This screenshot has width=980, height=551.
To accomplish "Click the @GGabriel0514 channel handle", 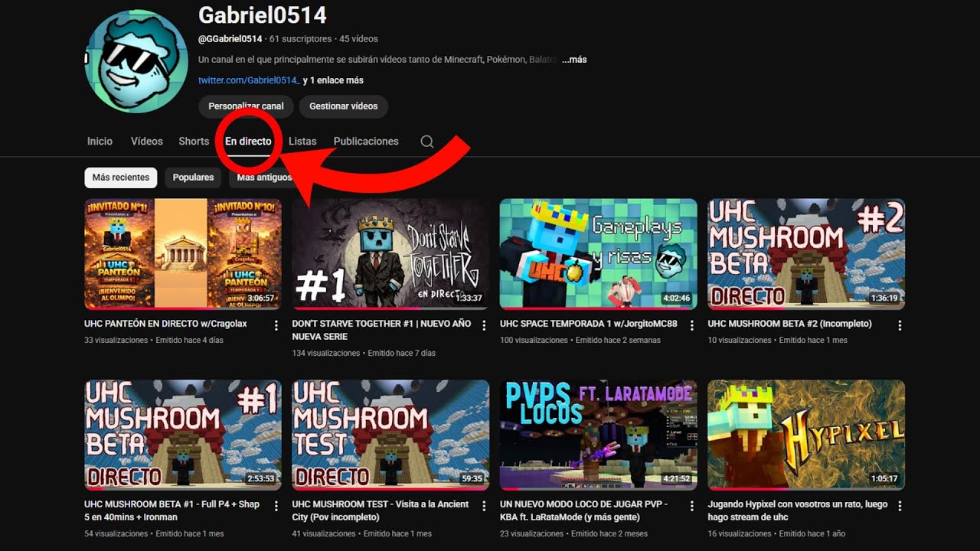I will pos(230,39).
